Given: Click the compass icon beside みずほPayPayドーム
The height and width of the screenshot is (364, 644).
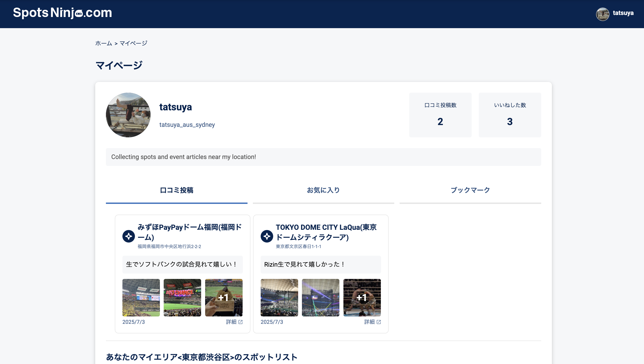Looking at the screenshot, I should click(x=128, y=236).
